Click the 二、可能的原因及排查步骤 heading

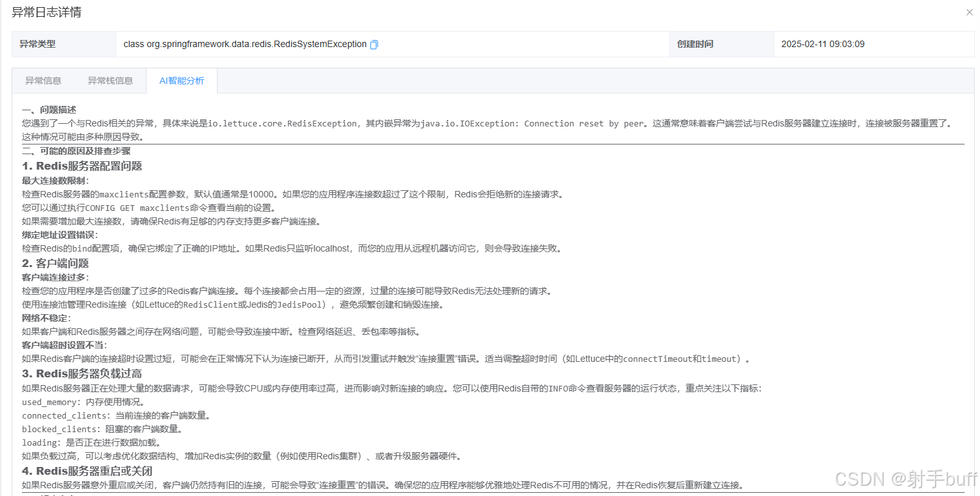[76, 150]
